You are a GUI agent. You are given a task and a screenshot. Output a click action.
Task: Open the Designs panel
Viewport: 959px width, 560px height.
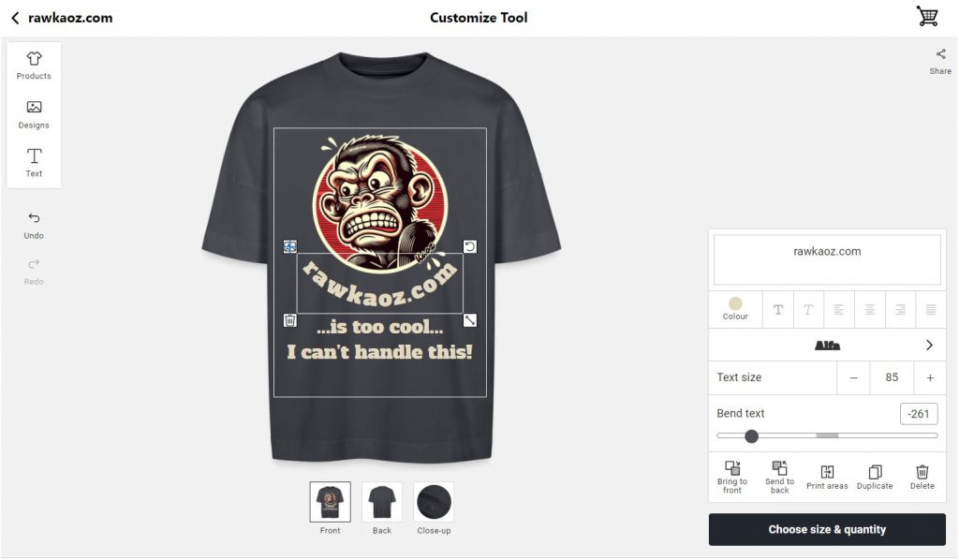tap(34, 114)
